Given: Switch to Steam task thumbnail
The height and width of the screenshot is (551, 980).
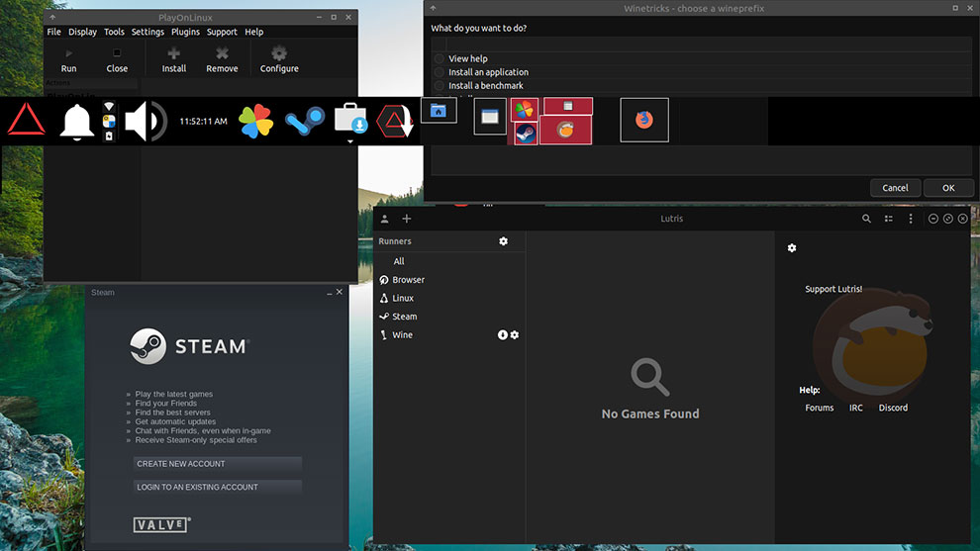Looking at the screenshot, I should click(526, 134).
